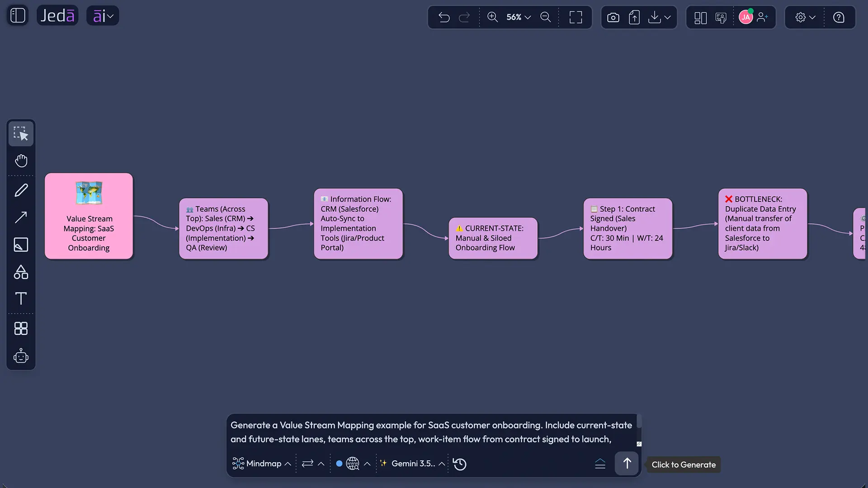This screenshot has height=488, width=868.
Task: Open the help question mark icon
Action: 839,17
